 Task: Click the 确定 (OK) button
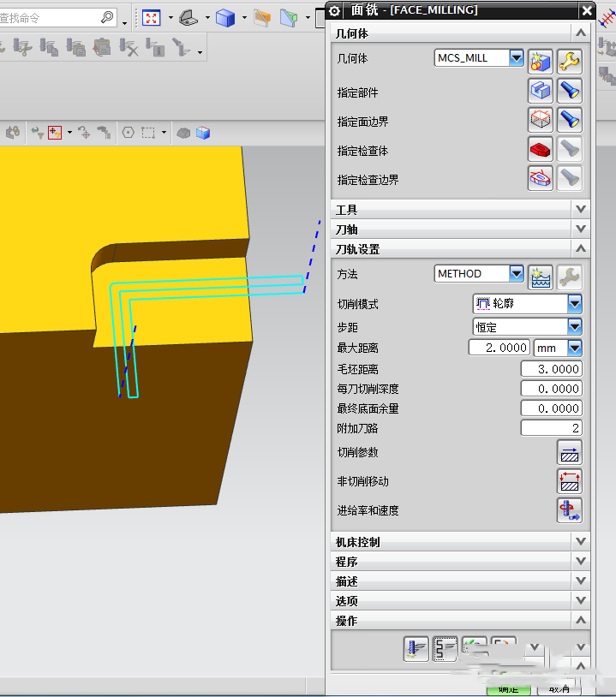click(508, 689)
